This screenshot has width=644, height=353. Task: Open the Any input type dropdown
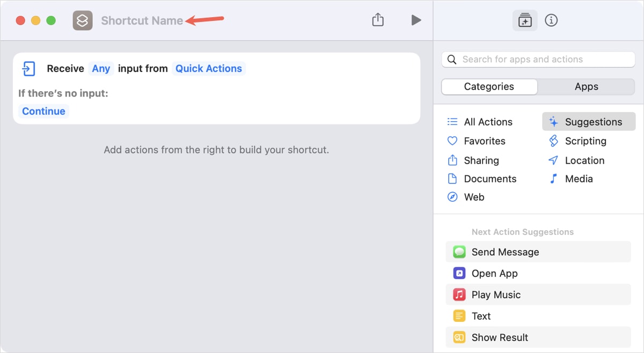101,69
